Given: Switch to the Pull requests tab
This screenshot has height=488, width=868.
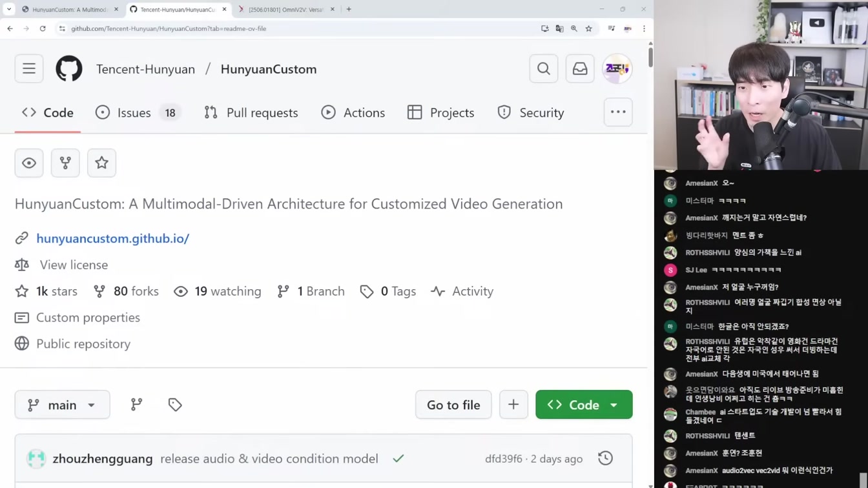Looking at the screenshot, I should click(251, 112).
